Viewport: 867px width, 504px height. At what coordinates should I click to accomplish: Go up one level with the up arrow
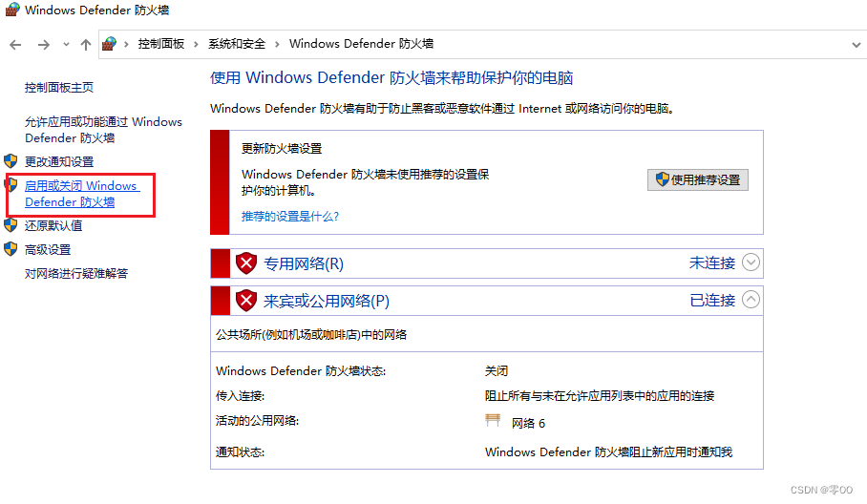pos(86,45)
